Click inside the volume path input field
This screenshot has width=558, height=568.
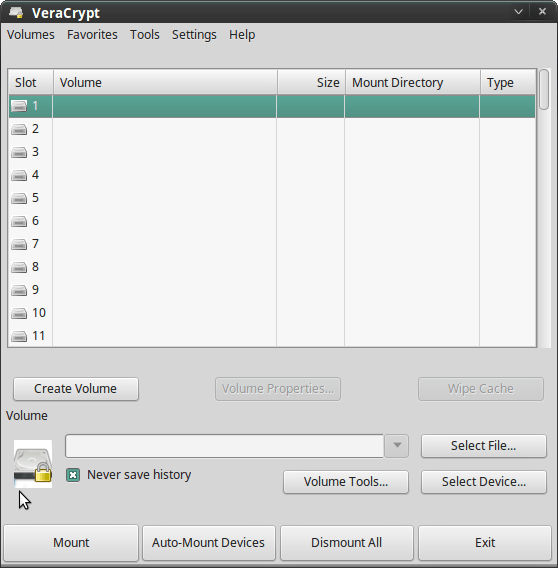click(224, 446)
